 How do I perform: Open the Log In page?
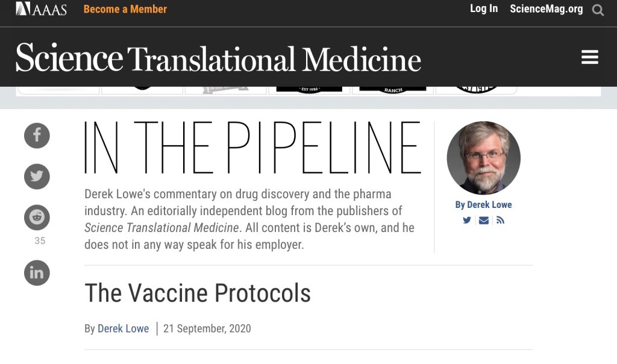484,8
